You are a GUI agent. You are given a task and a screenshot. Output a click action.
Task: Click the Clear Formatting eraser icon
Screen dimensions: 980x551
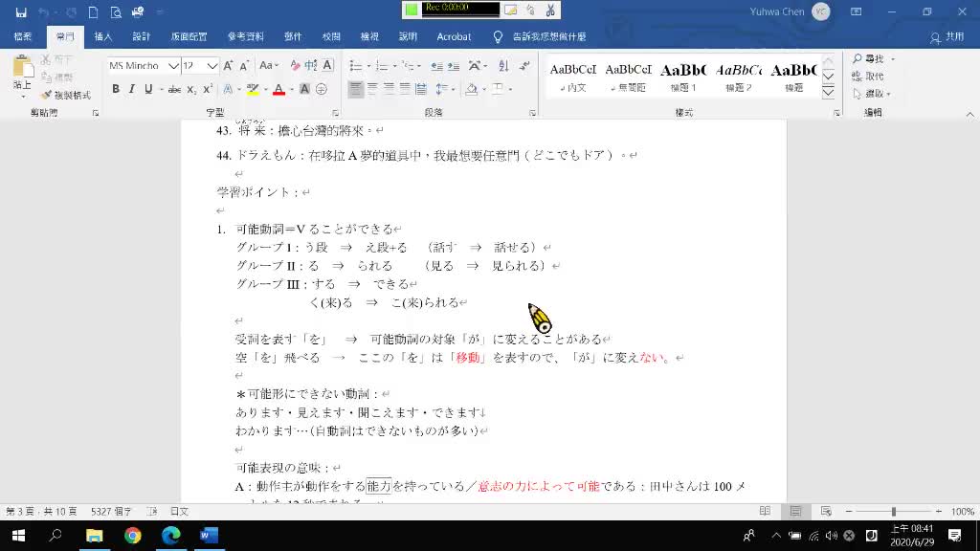(x=295, y=66)
